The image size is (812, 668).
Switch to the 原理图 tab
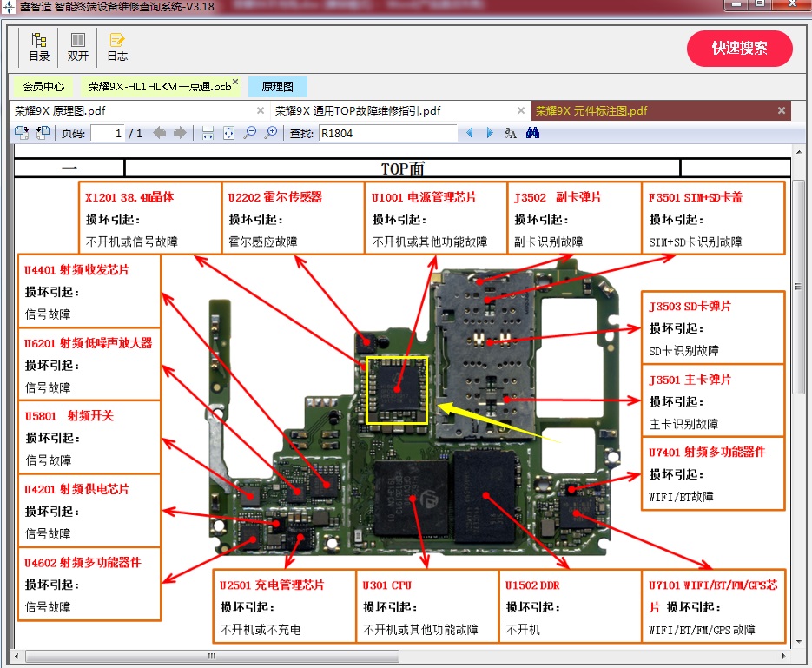tap(278, 87)
